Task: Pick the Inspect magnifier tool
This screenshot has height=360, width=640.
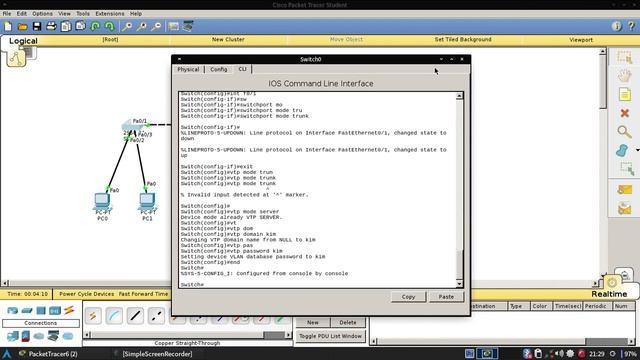Action: [624, 132]
